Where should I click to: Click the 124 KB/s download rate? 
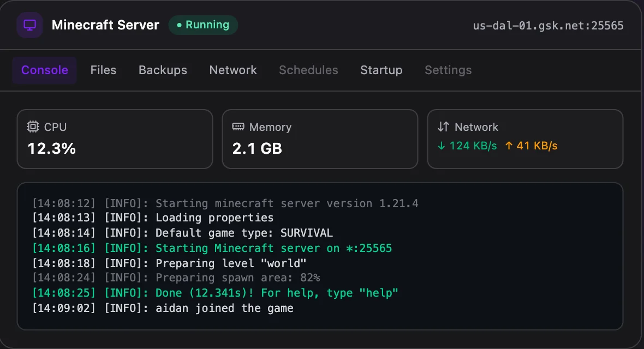click(x=473, y=146)
